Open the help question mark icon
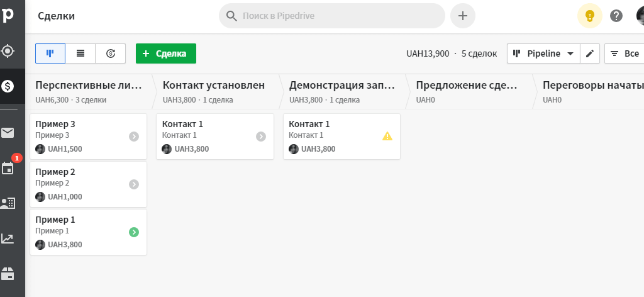The height and width of the screenshot is (297, 644). click(616, 16)
